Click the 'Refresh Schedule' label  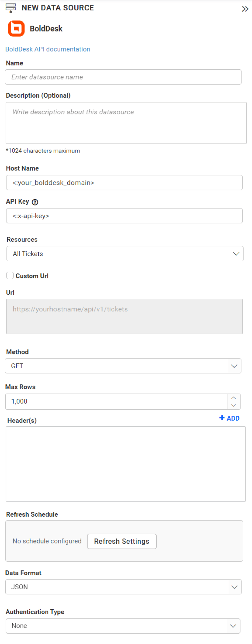(32, 514)
